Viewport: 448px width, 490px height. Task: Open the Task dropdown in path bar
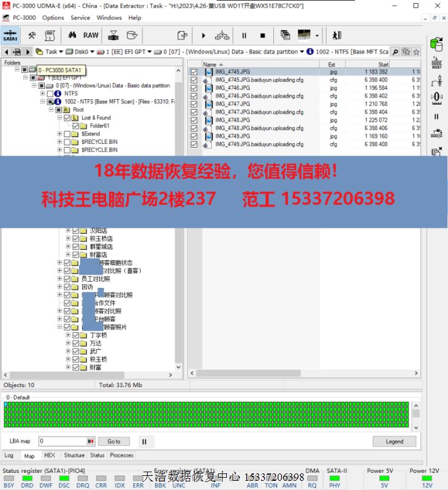click(x=53, y=52)
